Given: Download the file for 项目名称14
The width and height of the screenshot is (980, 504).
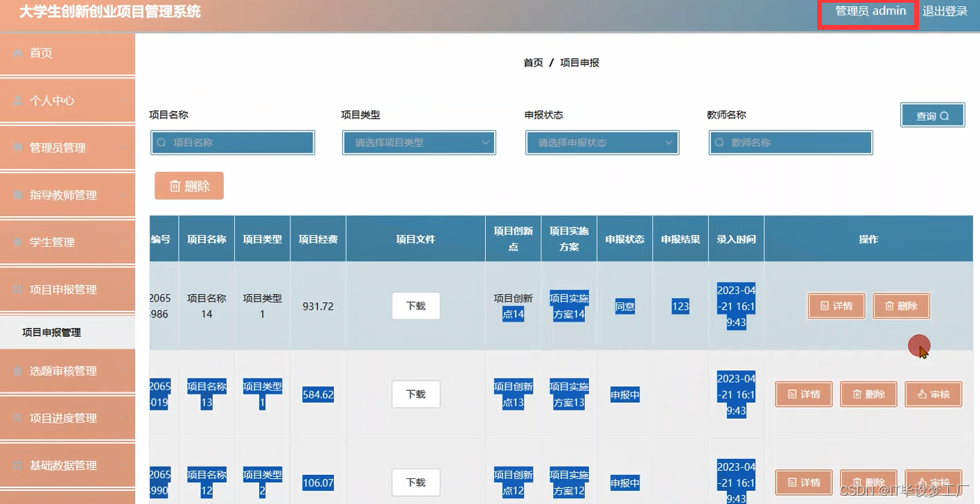Looking at the screenshot, I should pyautogui.click(x=415, y=305).
